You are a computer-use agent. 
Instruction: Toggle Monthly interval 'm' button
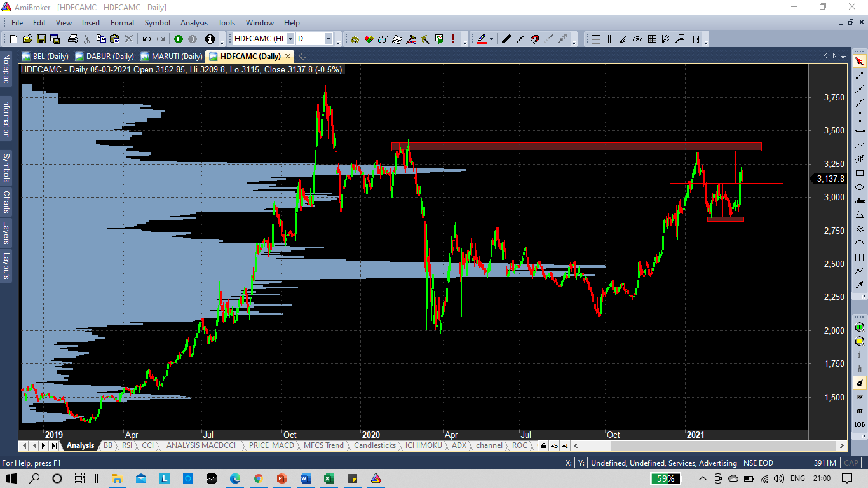tap(859, 410)
